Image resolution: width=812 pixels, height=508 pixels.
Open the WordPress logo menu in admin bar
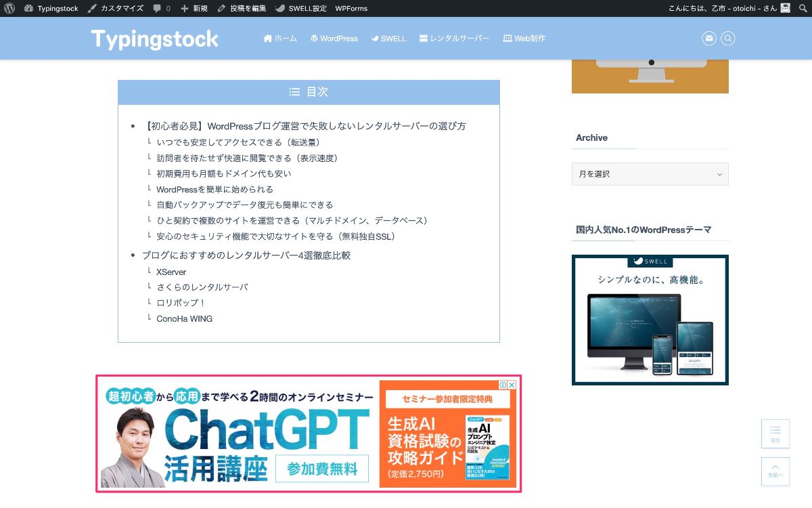tap(9, 8)
